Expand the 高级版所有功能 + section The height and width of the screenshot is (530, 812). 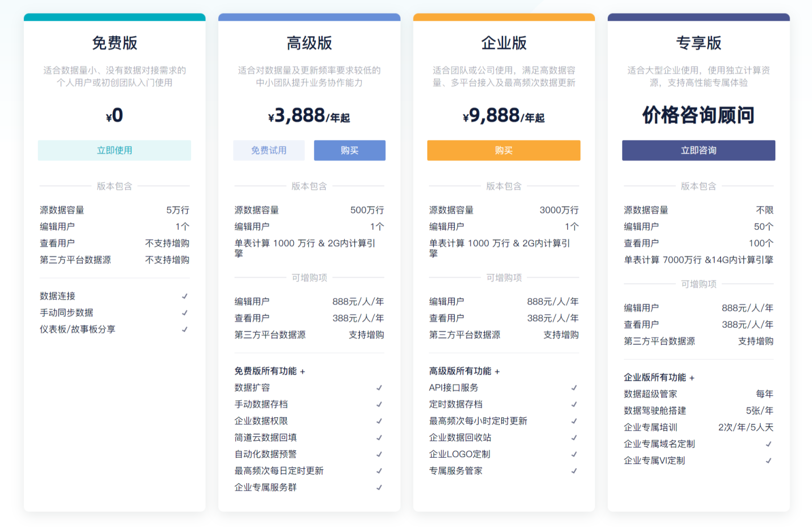tap(465, 371)
